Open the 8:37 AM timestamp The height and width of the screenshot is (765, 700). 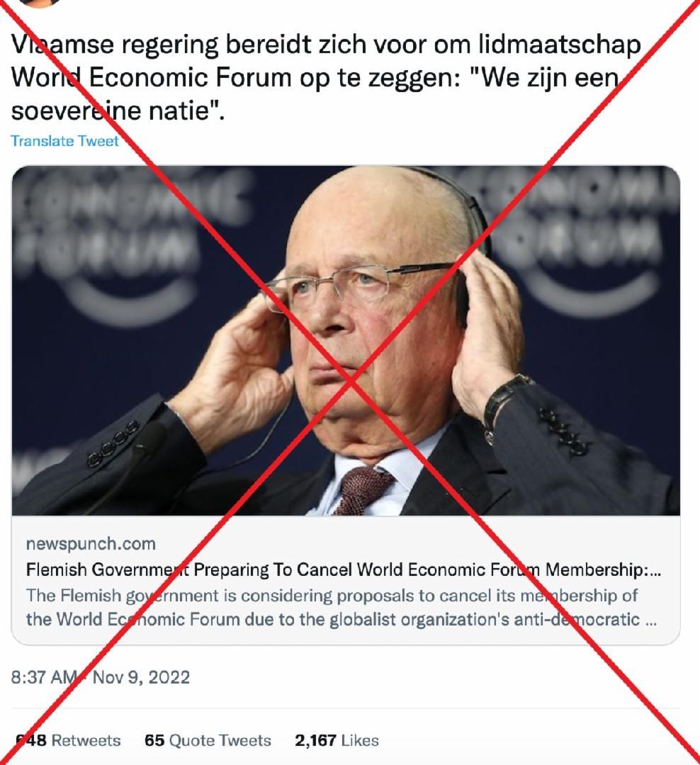43,677
